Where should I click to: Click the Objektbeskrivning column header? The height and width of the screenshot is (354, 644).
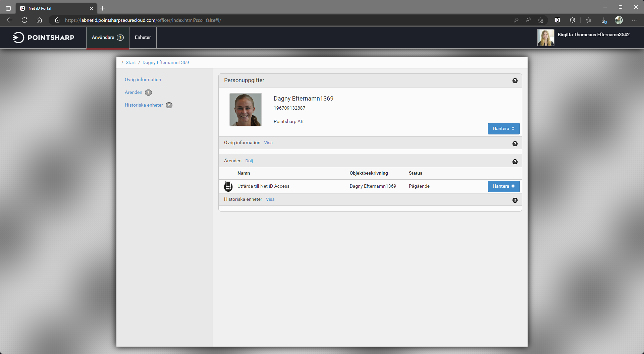[x=369, y=173]
